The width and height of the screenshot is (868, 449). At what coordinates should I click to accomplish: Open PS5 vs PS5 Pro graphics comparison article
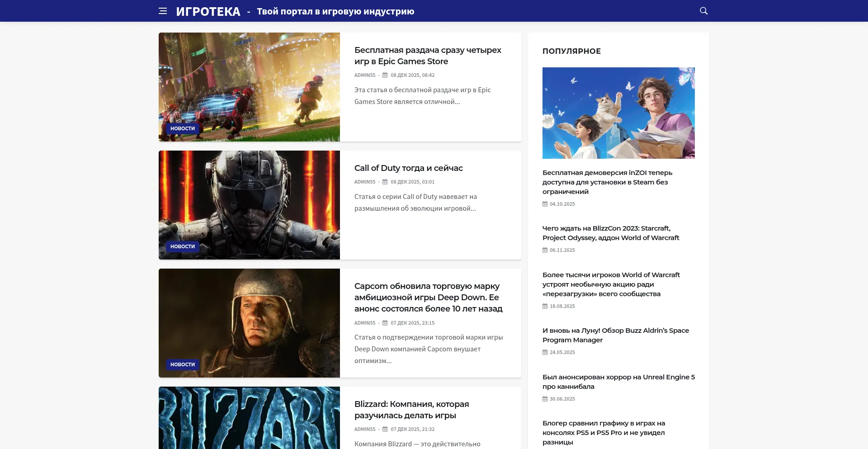(604, 433)
